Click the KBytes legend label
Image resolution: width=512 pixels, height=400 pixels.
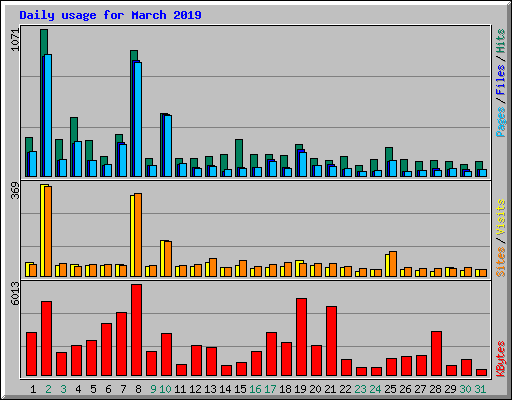click(x=501, y=359)
